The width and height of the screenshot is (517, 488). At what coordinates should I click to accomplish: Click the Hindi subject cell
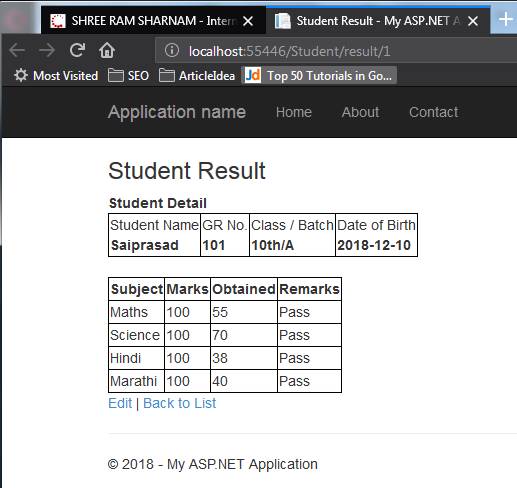point(136,358)
